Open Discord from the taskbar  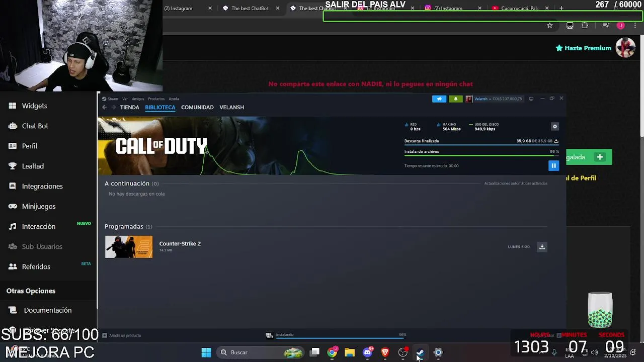(368, 352)
